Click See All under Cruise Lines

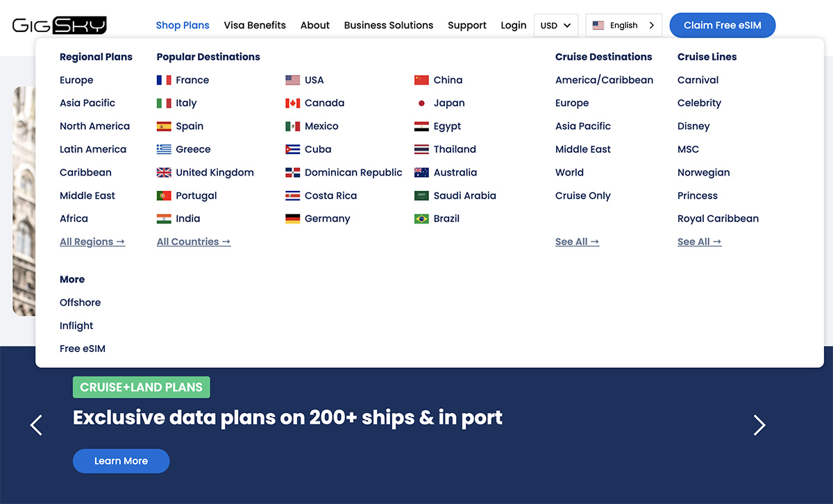click(x=699, y=242)
